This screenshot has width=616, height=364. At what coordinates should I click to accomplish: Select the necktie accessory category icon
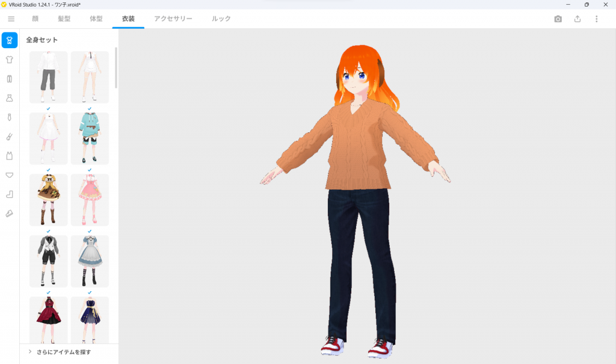[x=10, y=117]
